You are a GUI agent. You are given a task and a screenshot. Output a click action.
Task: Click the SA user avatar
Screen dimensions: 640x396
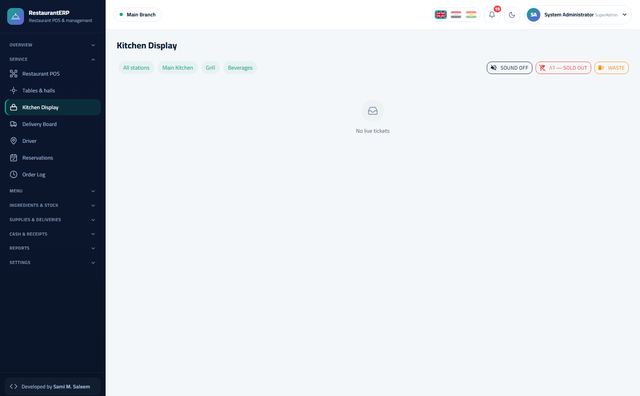coord(533,15)
